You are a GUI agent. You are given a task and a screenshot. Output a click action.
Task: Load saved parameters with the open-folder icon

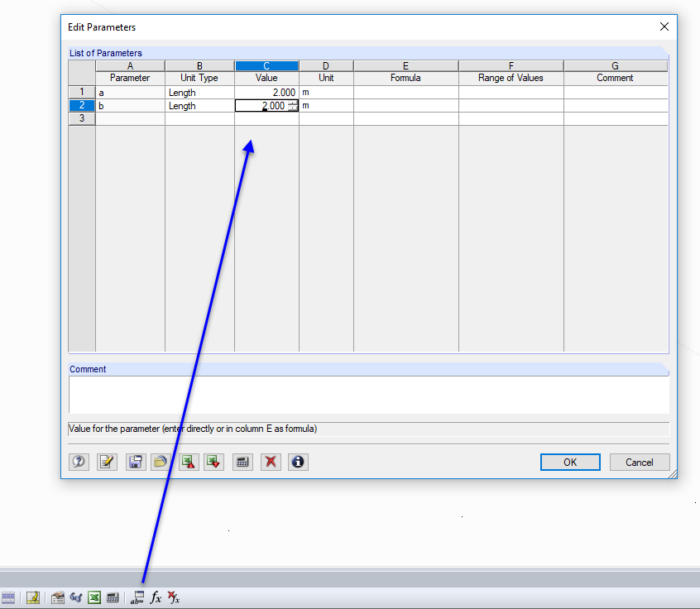coord(161,462)
